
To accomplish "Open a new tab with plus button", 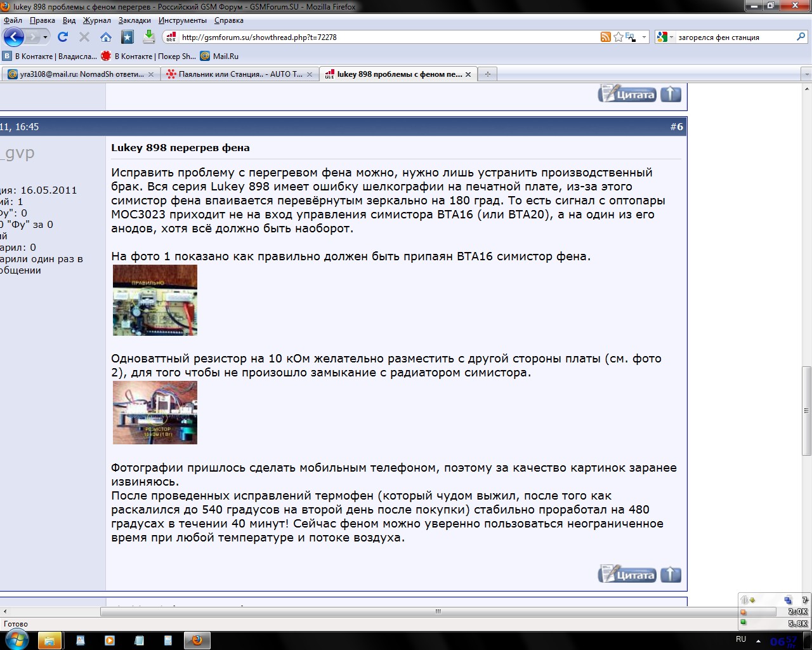I will click(488, 74).
